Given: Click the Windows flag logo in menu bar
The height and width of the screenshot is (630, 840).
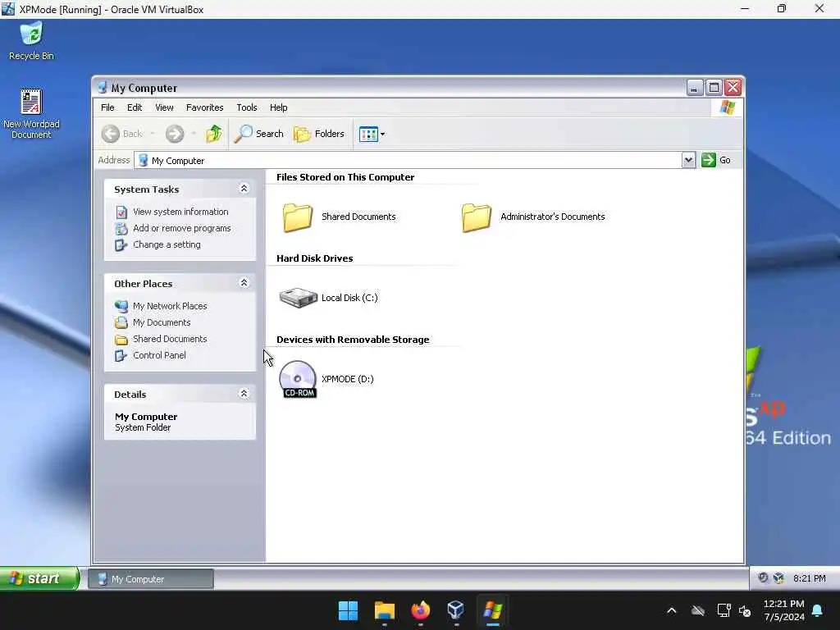Looking at the screenshot, I should (728, 107).
